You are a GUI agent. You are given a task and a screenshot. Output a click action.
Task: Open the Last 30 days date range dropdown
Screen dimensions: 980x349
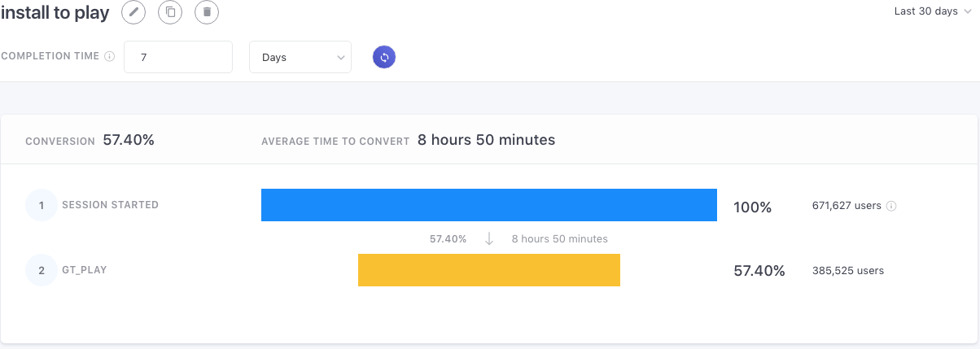[931, 11]
